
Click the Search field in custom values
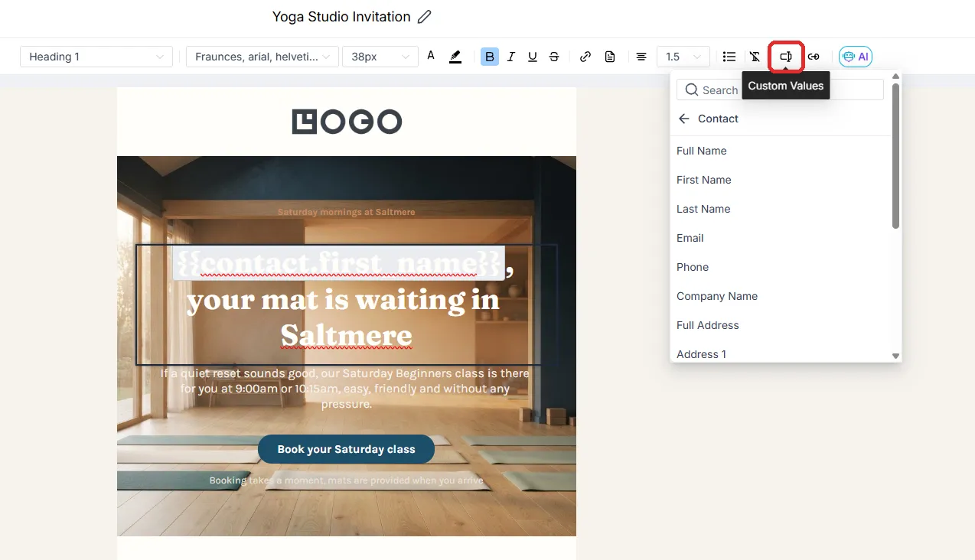780,90
